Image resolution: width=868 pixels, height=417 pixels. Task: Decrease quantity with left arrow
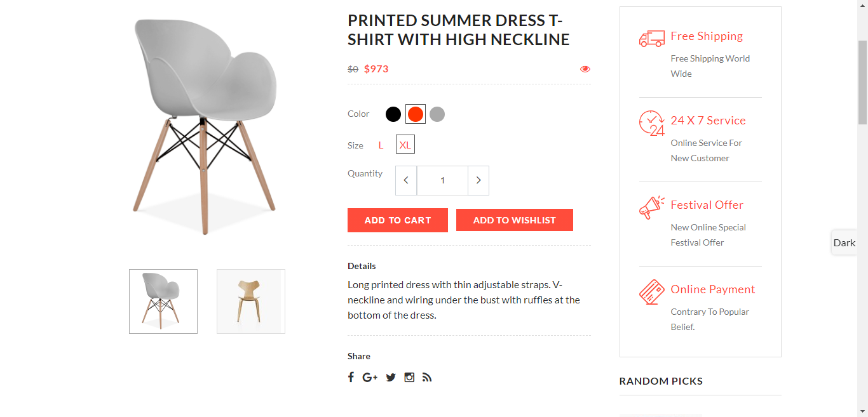[x=406, y=180]
